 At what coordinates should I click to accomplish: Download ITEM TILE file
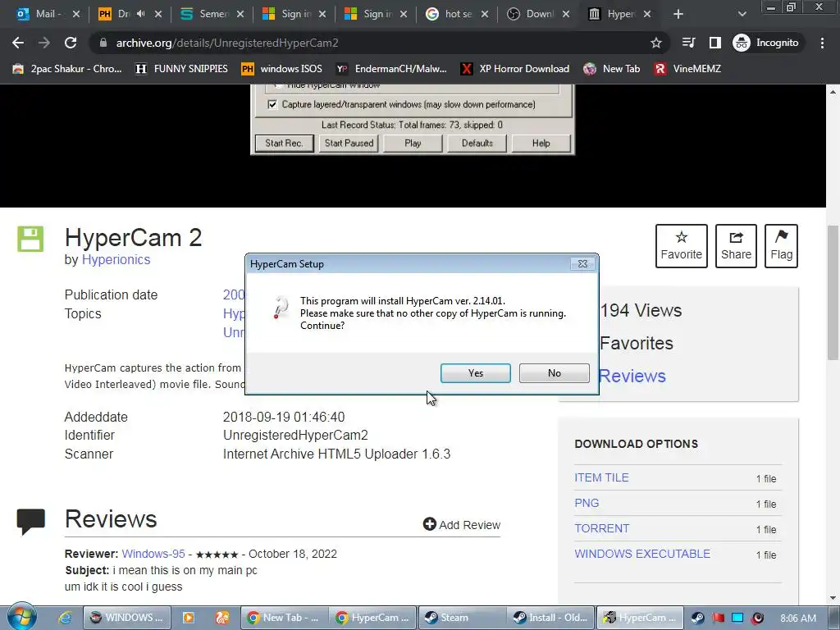[601, 477]
